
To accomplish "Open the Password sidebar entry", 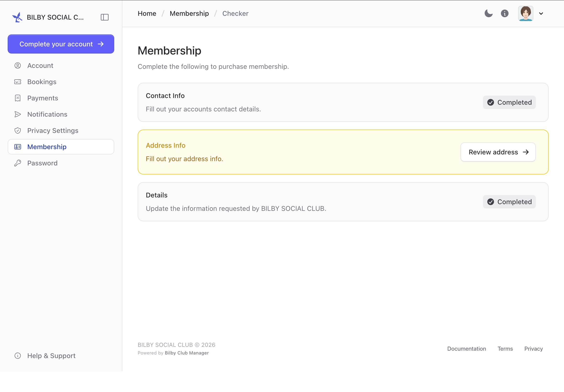I will [x=61, y=163].
